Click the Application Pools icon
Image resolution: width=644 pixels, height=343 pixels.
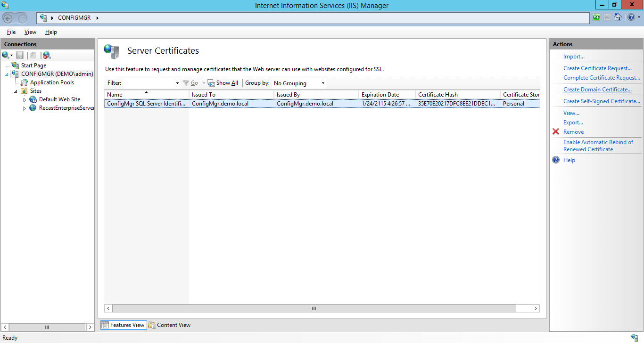pos(25,82)
